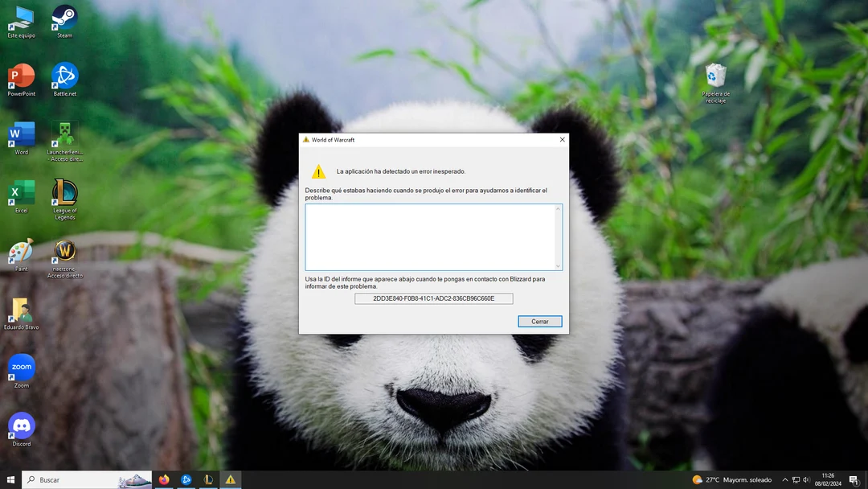Launch the League of Legends desktop shortcut

point(63,193)
